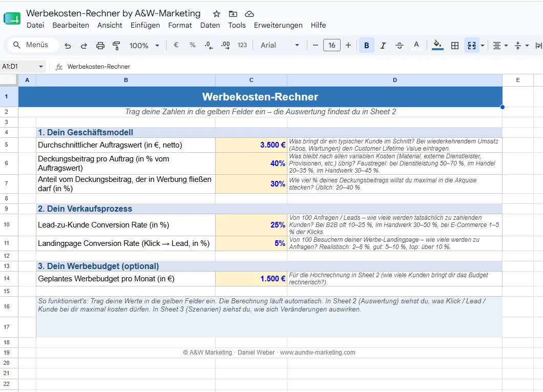Click the Menüs search box
Screen dimensions: 543x392
click(x=33, y=45)
